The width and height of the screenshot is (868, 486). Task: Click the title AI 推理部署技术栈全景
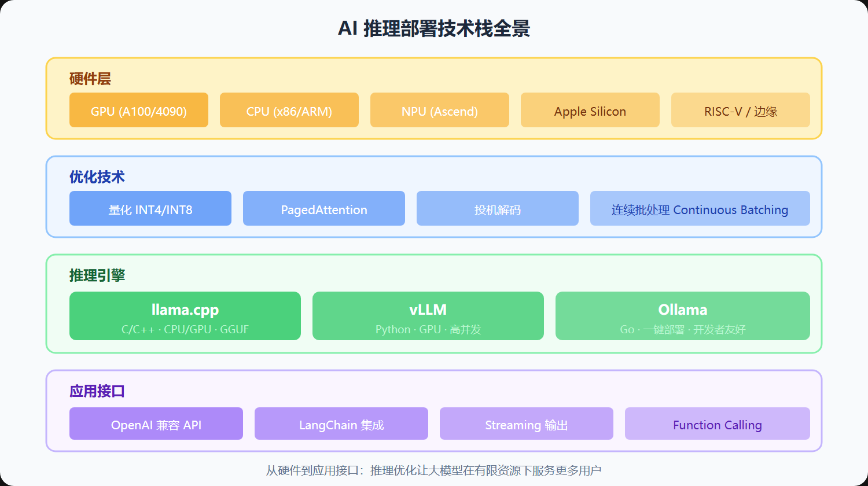(x=434, y=28)
